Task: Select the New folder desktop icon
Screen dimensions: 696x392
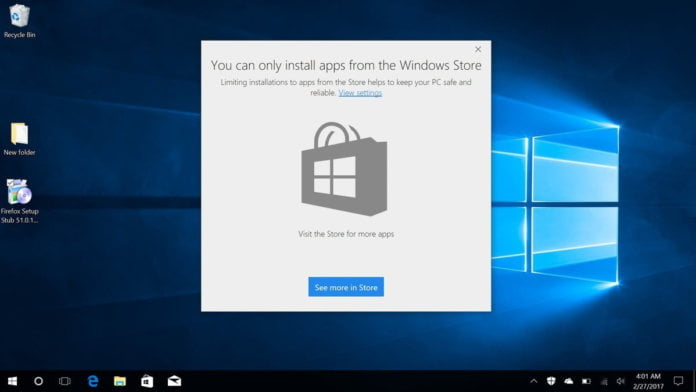Action: 19,139
